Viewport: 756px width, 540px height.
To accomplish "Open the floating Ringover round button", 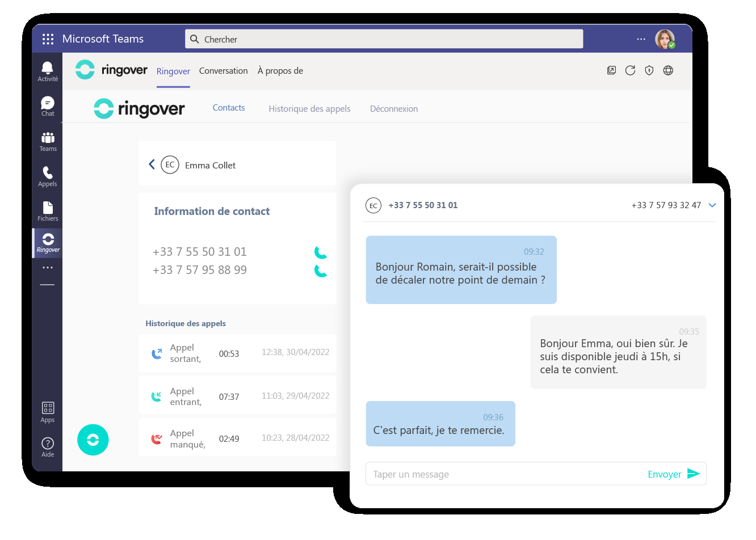I will click(93, 440).
